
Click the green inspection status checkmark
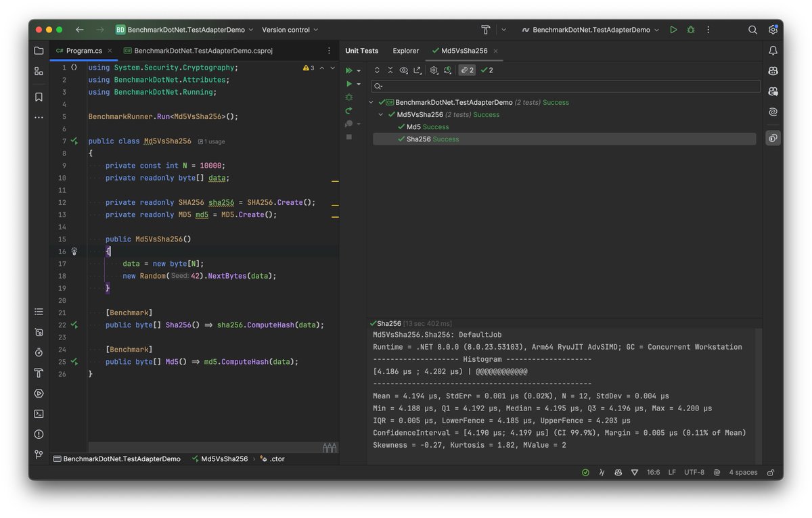[x=585, y=472]
